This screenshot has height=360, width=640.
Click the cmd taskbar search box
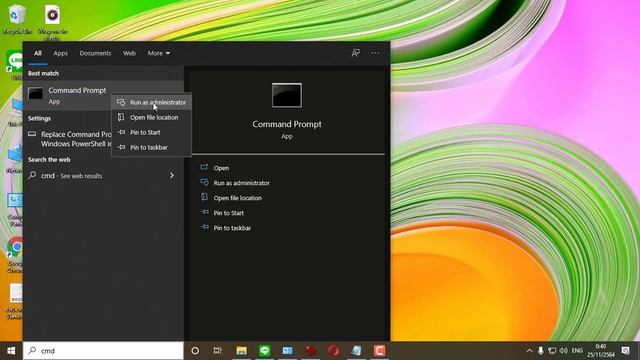103,351
